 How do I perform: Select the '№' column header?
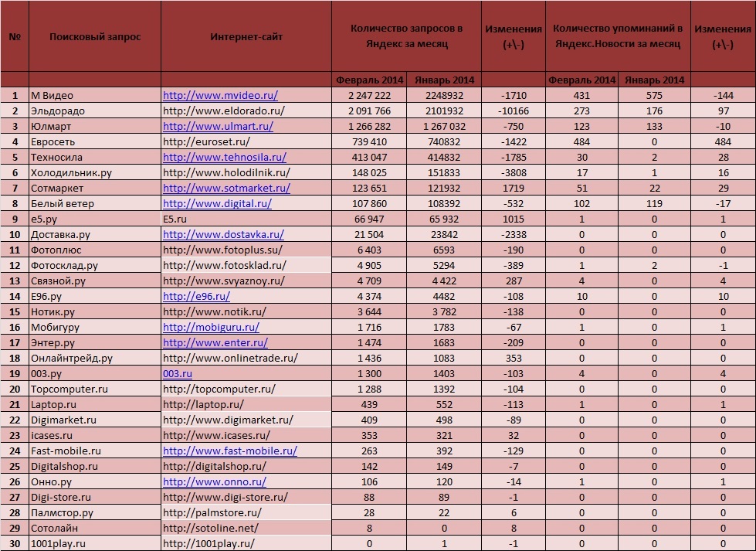click(x=15, y=36)
